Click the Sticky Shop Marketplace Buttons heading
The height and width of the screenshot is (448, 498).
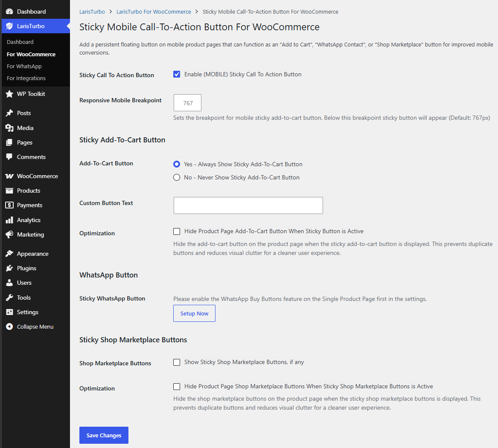[x=133, y=340]
